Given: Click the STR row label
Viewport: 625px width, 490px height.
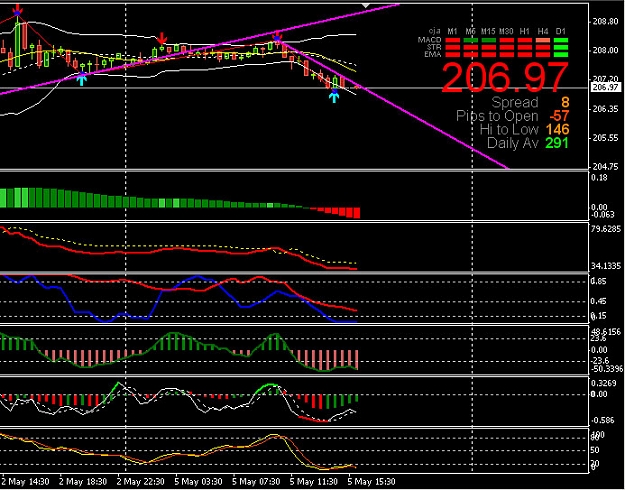Looking at the screenshot, I should click(x=434, y=47).
